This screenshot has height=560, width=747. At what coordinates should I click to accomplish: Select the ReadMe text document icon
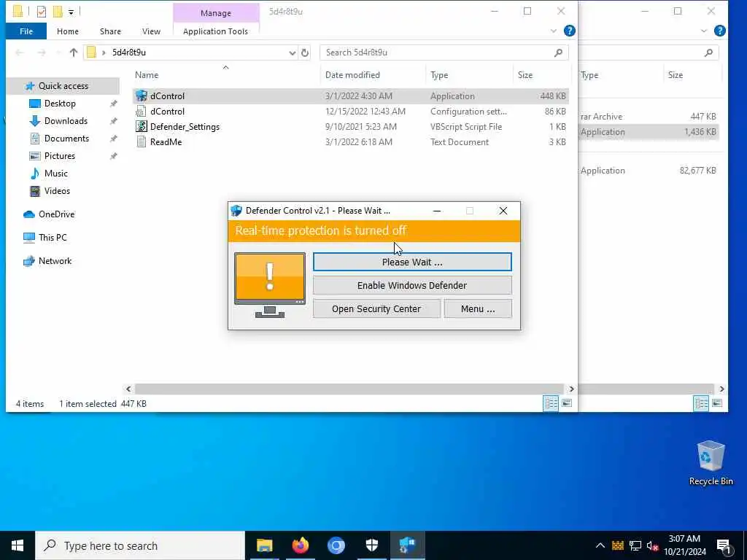click(141, 141)
